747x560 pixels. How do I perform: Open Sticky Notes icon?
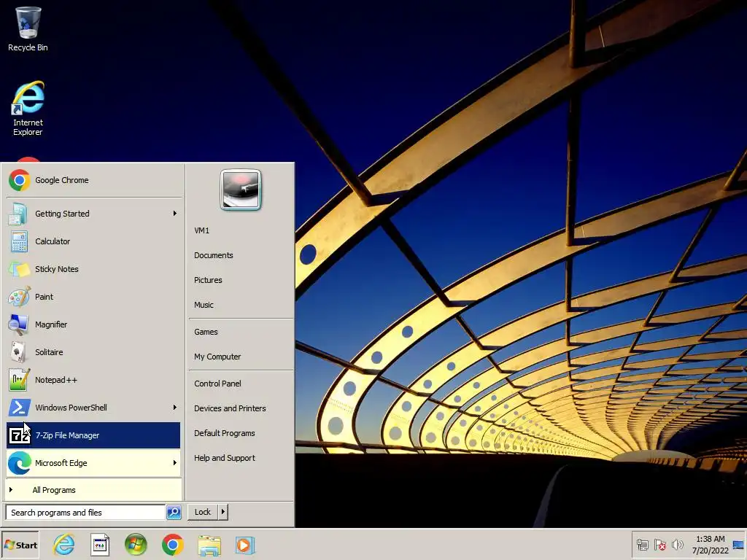click(19, 269)
